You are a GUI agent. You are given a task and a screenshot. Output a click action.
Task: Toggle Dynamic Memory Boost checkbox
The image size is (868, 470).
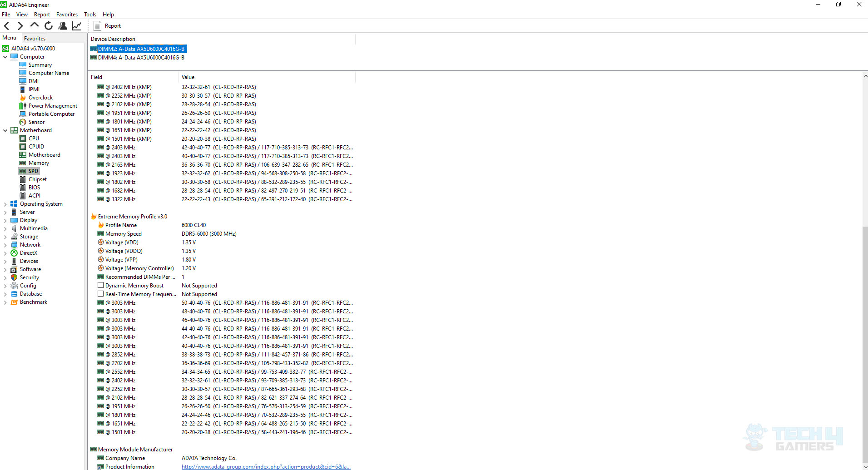pos(101,285)
